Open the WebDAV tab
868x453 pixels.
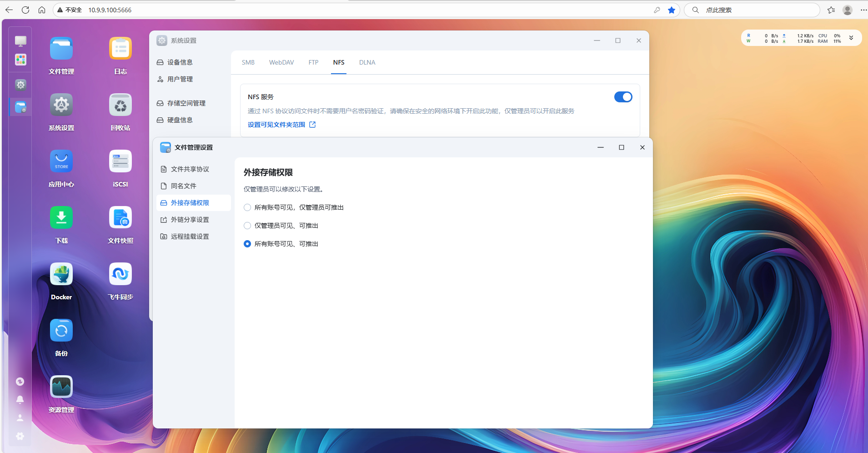(x=281, y=62)
